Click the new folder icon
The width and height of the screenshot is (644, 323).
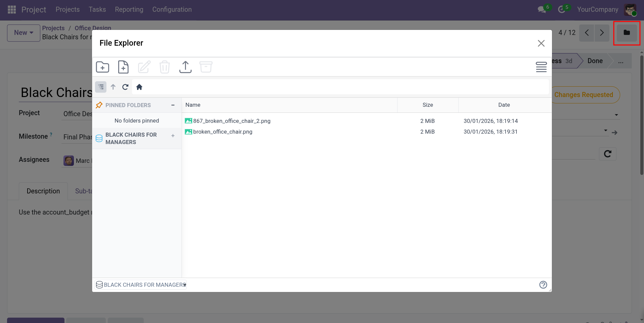102,67
